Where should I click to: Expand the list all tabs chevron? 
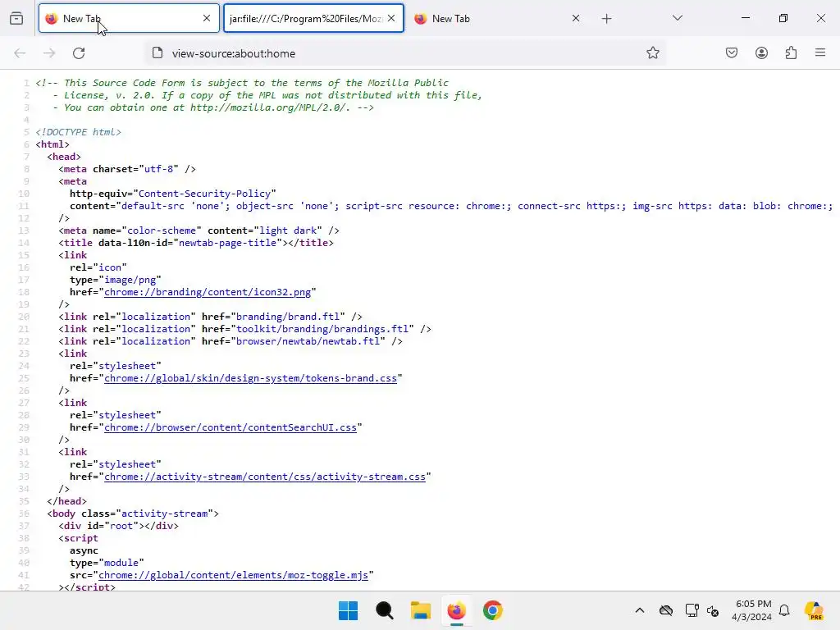678,18
